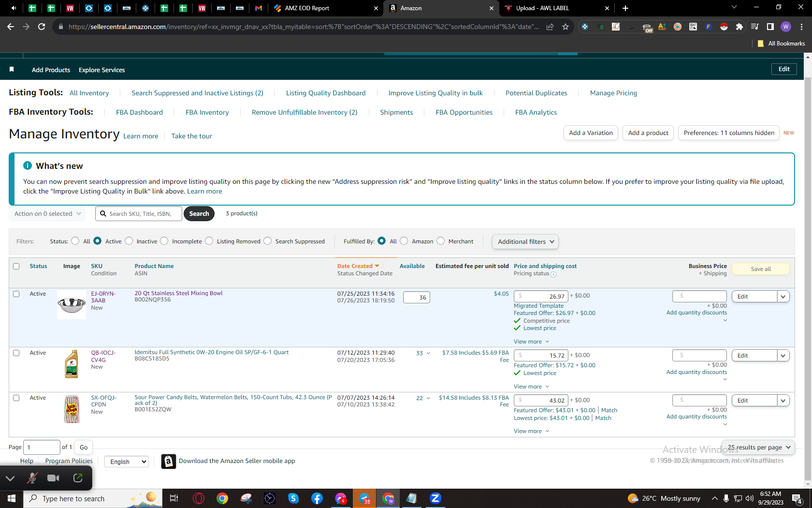812x508 pixels.
Task: Expand View more for Mixing Bowl row
Action: (531, 342)
